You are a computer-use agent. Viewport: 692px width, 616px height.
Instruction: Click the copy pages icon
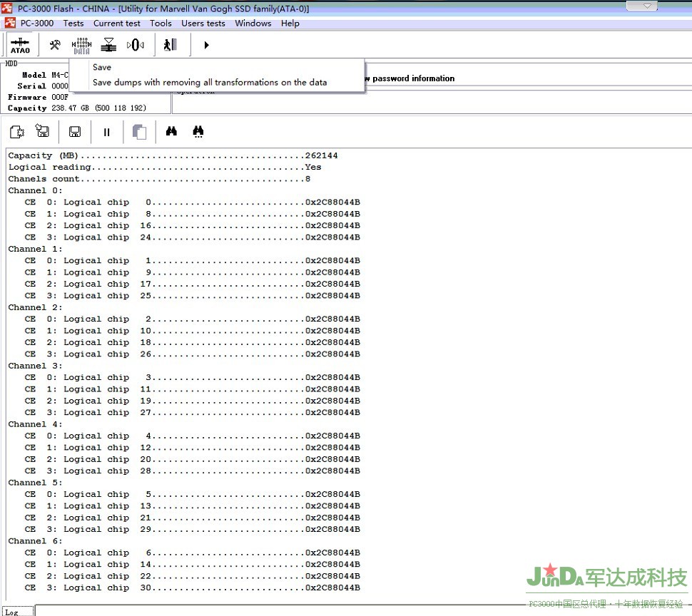click(140, 132)
